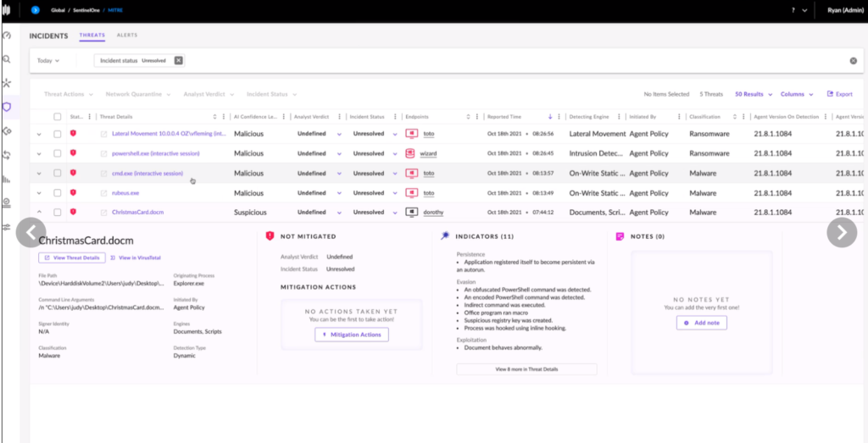
Task: Select the cmd.exe threat checkbox
Action: point(58,173)
